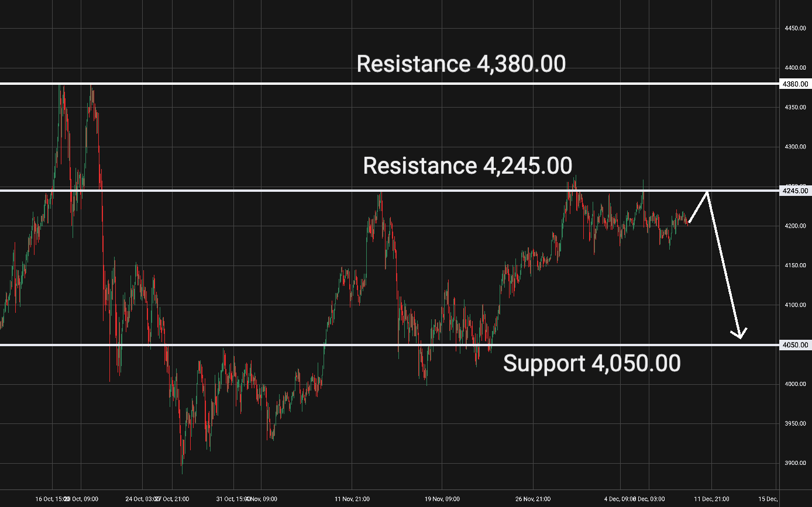
Task: Click the 19 Nov, 09:00 date label
Action: (x=442, y=499)
